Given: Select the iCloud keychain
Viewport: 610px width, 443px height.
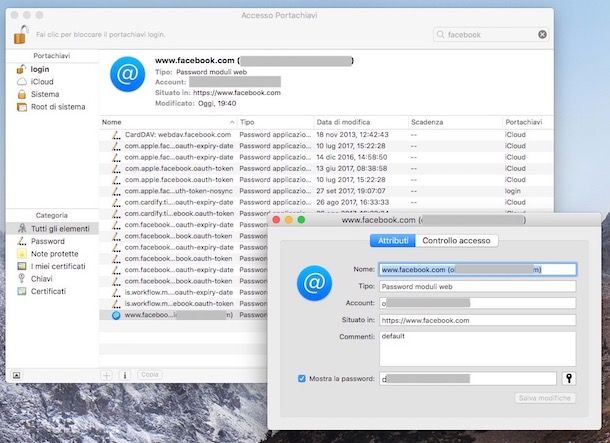Looking at the screenshot, I should (x=52, y=82).
